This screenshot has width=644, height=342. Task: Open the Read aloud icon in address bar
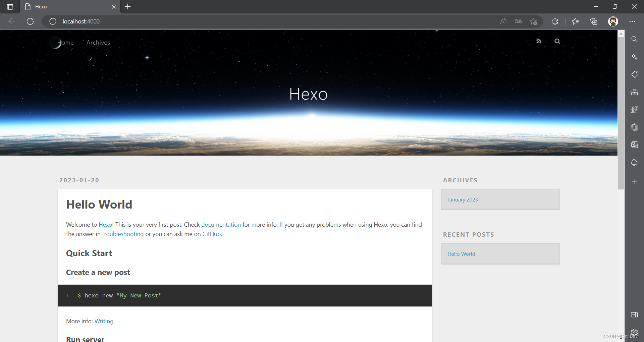(503, 21)
